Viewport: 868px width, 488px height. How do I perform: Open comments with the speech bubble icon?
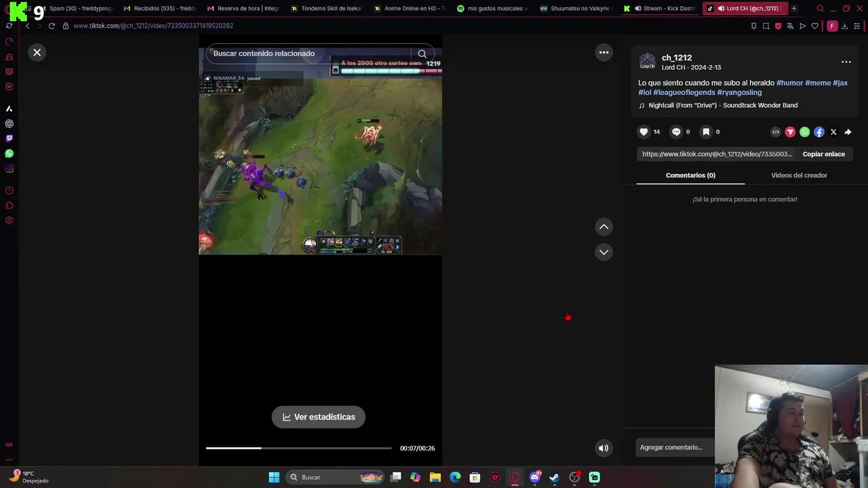coord(676,132)
